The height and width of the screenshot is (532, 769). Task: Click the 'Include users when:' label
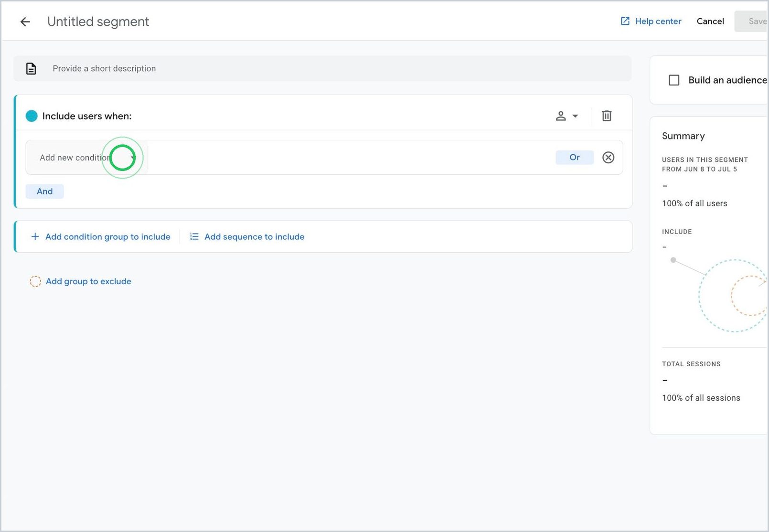[x=87, y=116]
